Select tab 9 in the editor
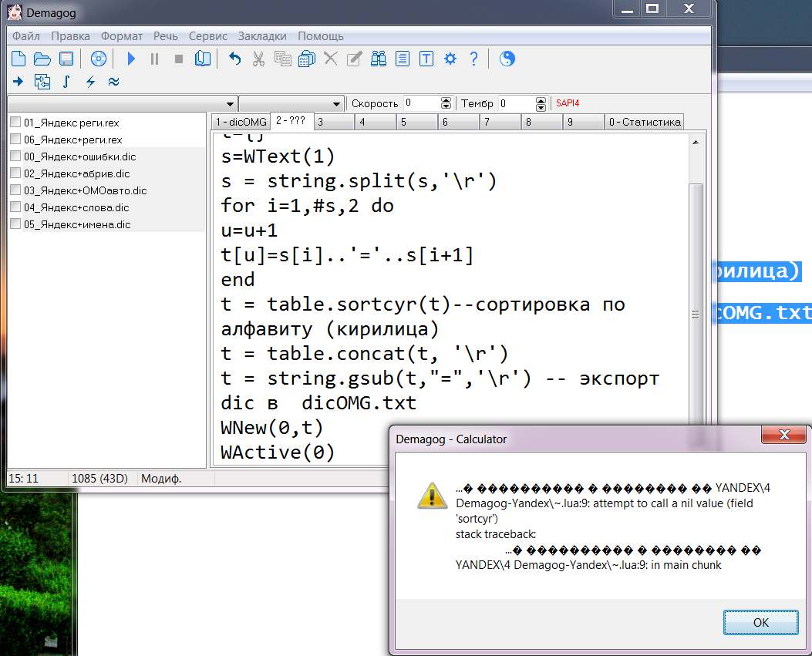This screenshot has height=656, width=812. [x=585, y=122]
